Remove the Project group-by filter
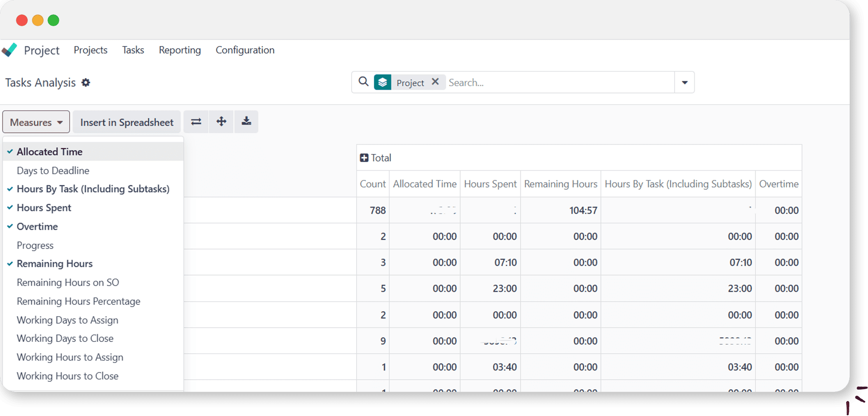 pos(435,82)
